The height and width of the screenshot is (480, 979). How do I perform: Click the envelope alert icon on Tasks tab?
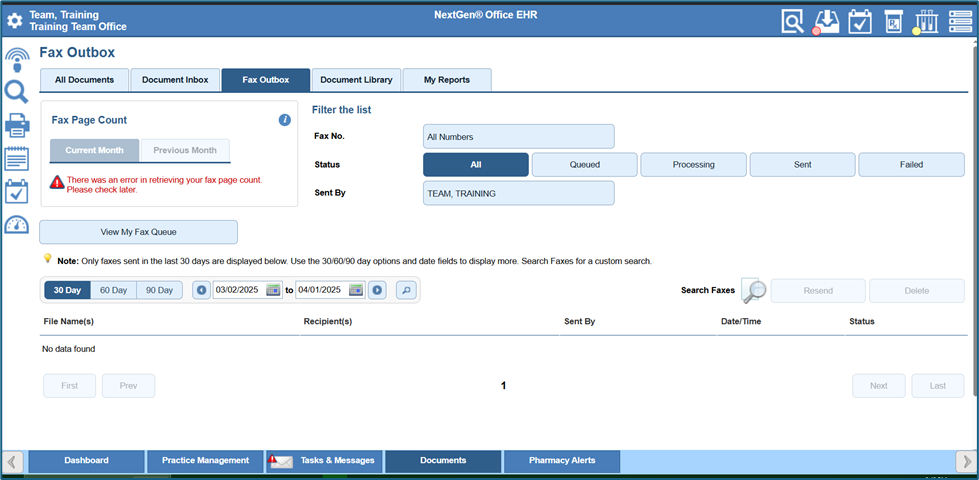281,462
